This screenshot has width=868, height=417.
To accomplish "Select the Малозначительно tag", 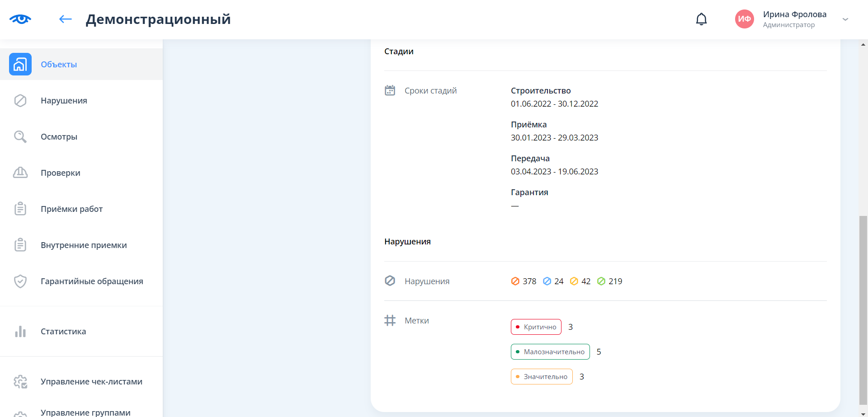I will click(550, 352).
